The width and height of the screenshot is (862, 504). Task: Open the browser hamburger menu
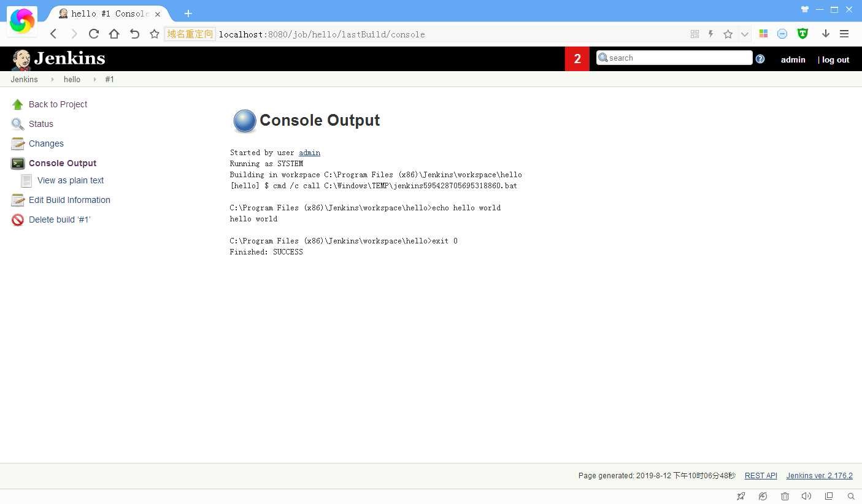coord(844,34)
